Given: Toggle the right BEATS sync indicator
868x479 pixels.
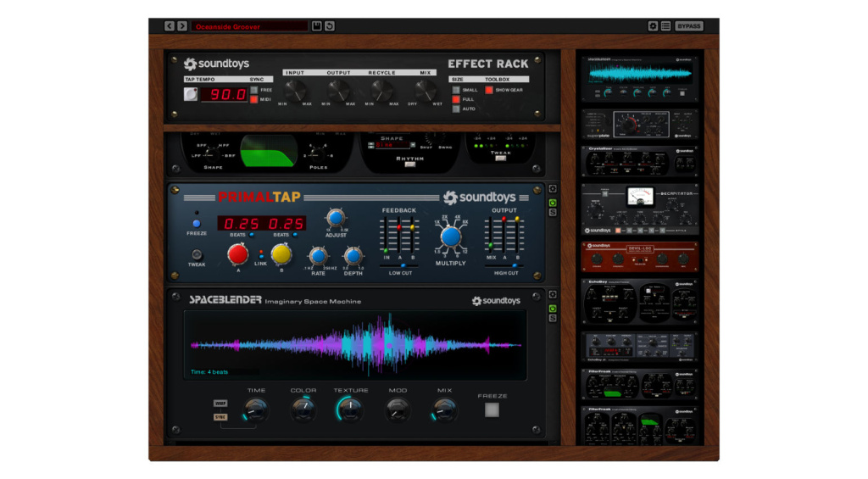Looking at the screenshot, I should coord(295,235).
